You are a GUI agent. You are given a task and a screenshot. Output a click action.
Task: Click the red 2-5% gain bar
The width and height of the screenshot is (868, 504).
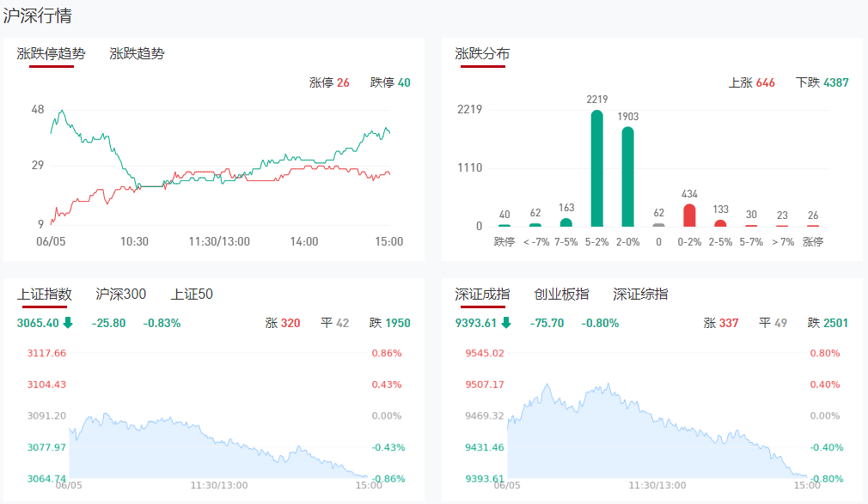coord(720,223)
